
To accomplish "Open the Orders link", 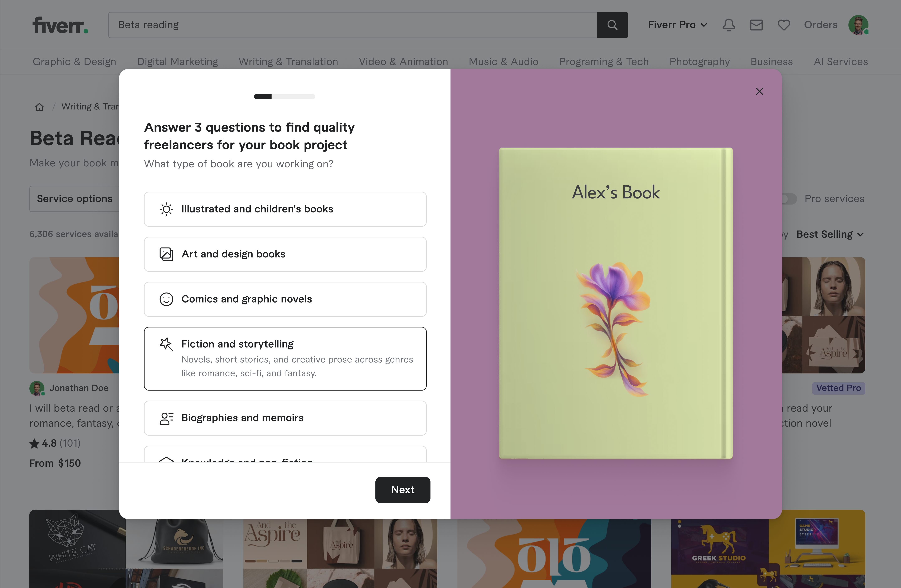I will [820, 25].
